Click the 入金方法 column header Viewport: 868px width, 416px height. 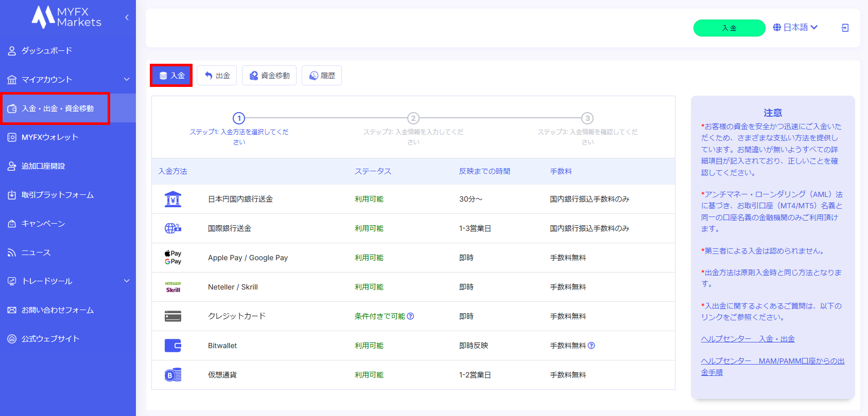173,171
